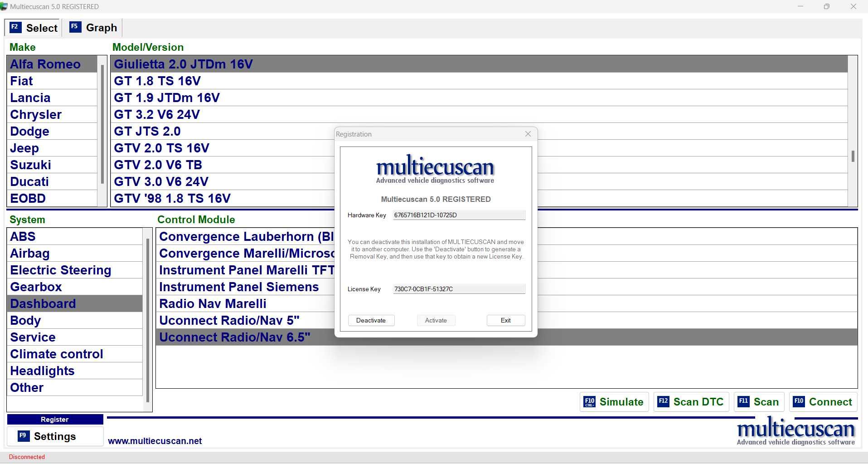Select Dodge in Make list
The height and width of the screenshot is (464, 868).
52,131
